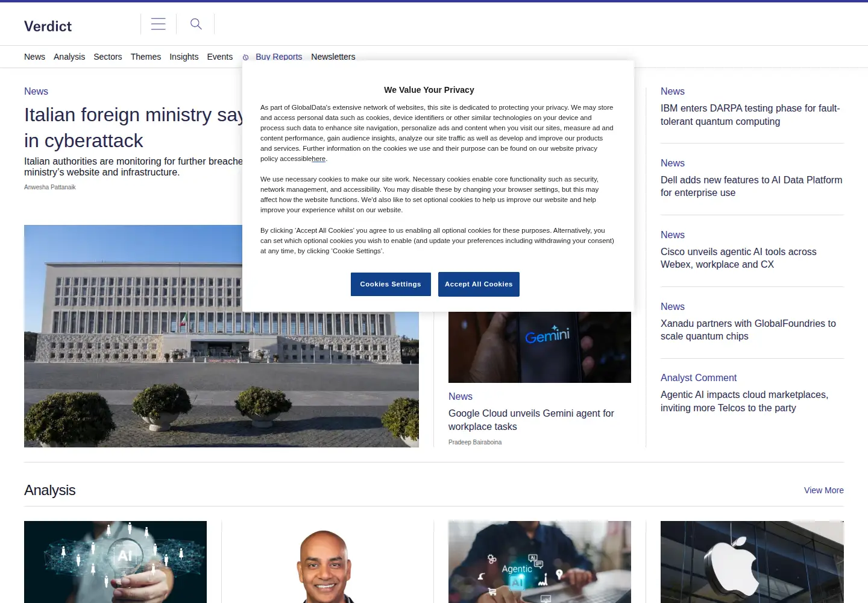Follow the privacy policy 'here' link
868x603 pixels.
[319, 159]
